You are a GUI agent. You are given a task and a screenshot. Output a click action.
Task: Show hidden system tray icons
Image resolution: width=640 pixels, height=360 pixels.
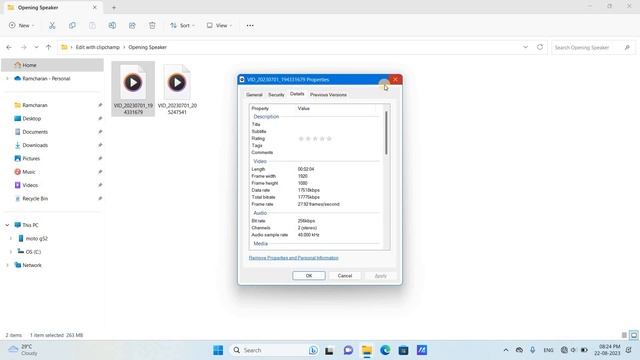tap(506, 350)
